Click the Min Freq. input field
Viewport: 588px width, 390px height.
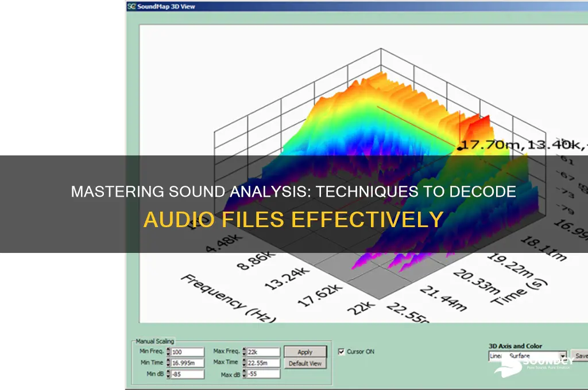(188, 352)
